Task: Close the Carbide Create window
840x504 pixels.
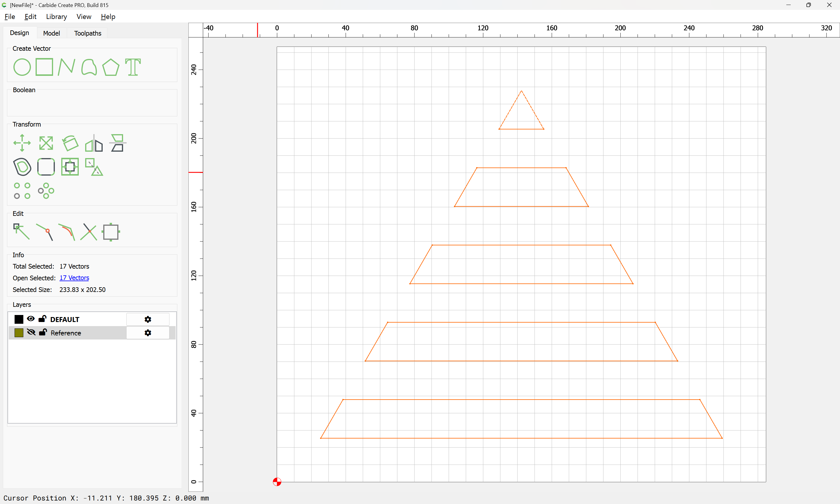Action: click(829, 5)
